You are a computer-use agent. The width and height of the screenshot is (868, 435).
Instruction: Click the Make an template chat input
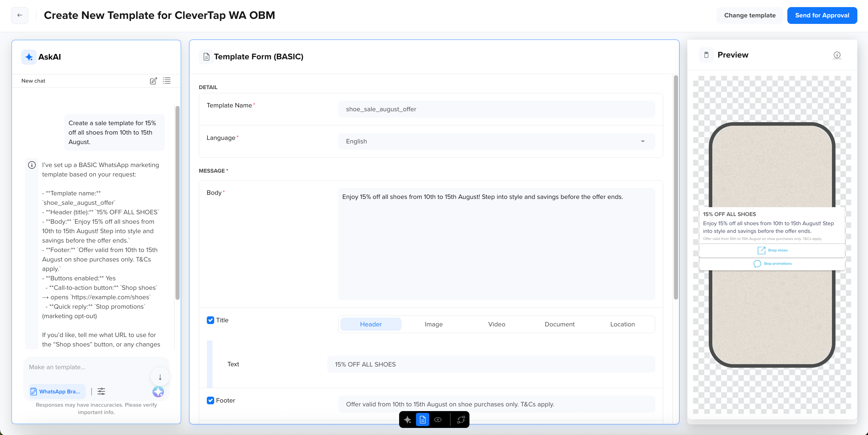[x=88, y=367]
